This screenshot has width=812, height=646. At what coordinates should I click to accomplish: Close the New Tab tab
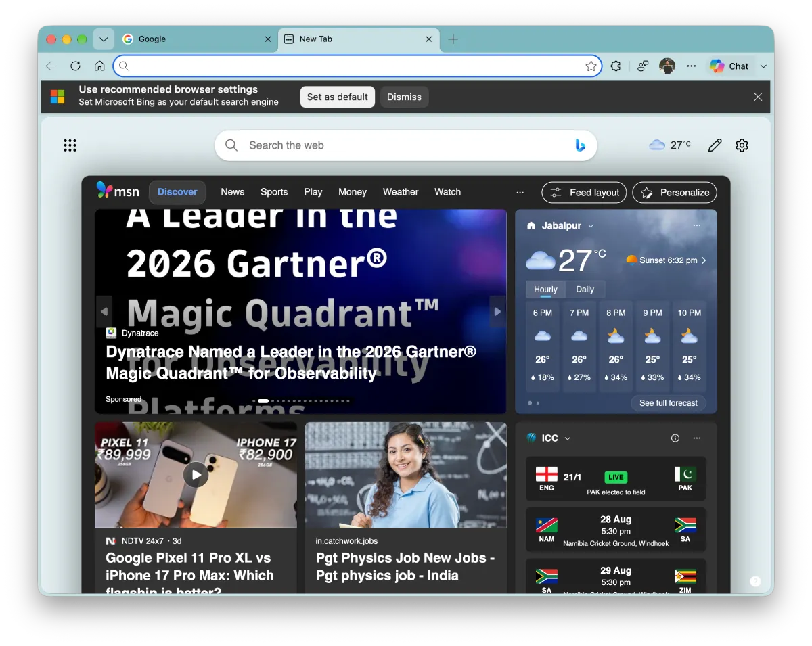(428, 39)
